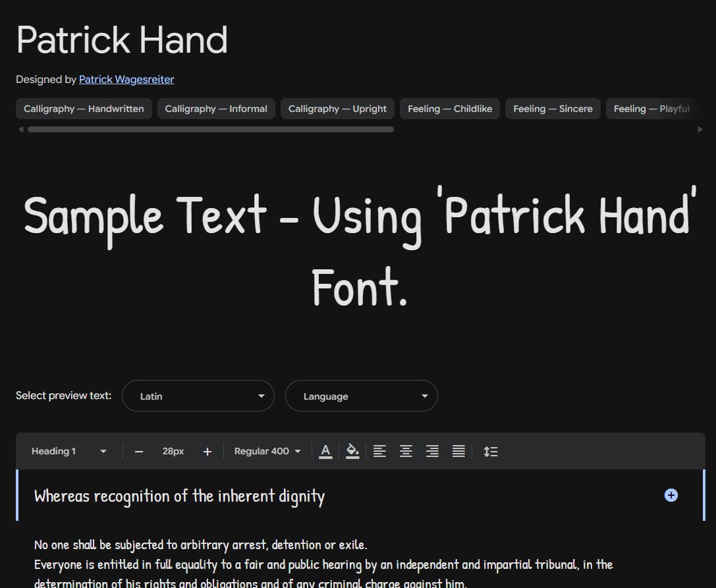Click heading 'Whereas recognition of the inherent dignity'
The width and height of the screenshot is (716, 588).
(179, 496)
